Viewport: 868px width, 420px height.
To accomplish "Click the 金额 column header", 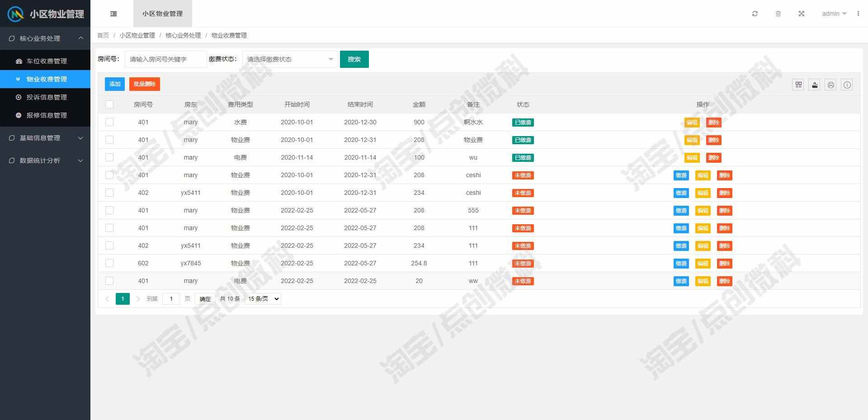I will pos(419,104).
